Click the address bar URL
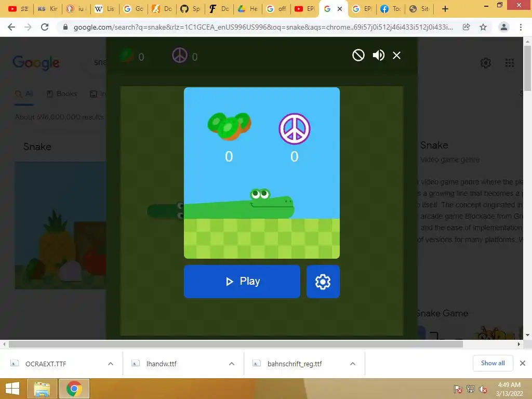This screenshot has width=532, height=399. pyautogui.click(x=263, y=27)
